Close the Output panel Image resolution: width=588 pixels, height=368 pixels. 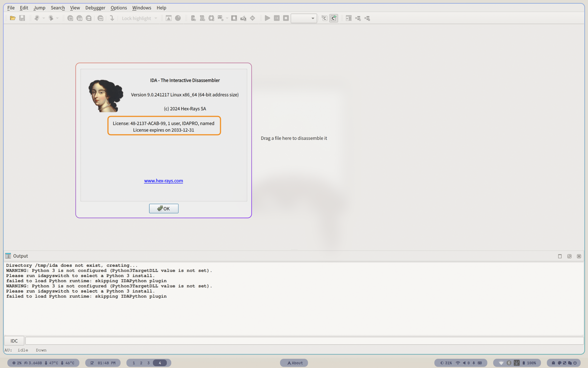[x=579, y=256]
